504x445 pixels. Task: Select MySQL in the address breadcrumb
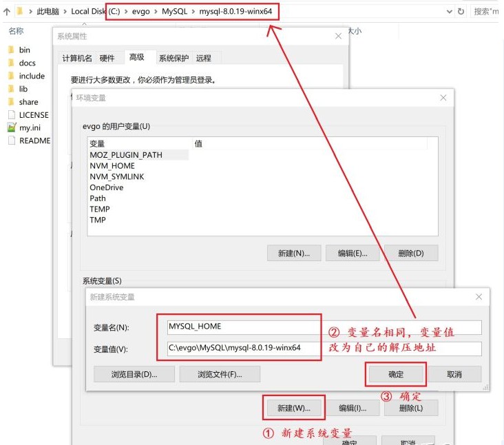point(174,12)
